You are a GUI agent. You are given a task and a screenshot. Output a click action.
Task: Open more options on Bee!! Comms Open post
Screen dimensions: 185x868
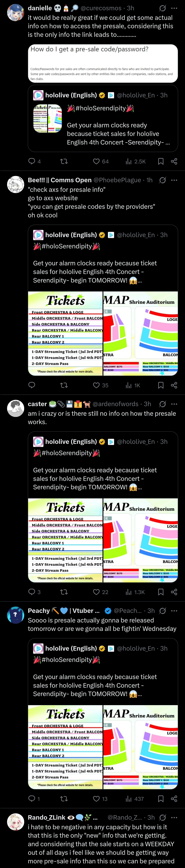pos(174,180)
